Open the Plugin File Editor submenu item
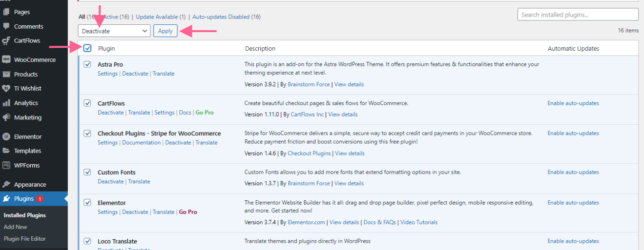Image resolution: width=644 pixels, height=250 pixels. click(x=24, y=238)
